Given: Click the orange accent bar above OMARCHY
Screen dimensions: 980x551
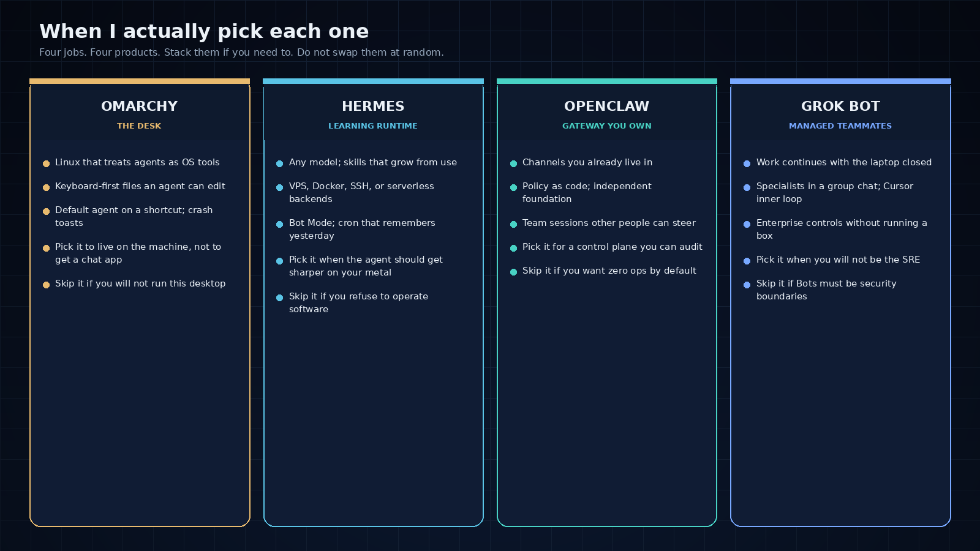Looking at the screenshot, I should pos(140,81).
